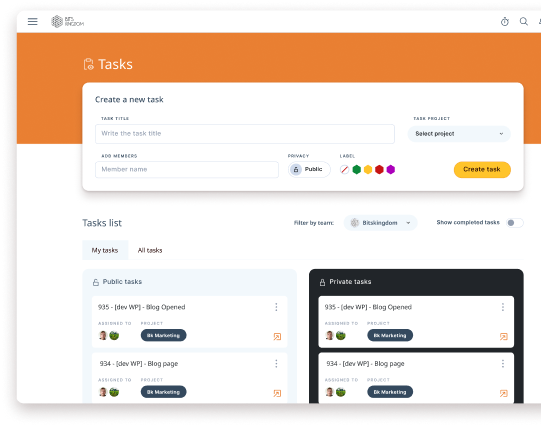Open public task 935 via arrow icon

click(277, 337)
